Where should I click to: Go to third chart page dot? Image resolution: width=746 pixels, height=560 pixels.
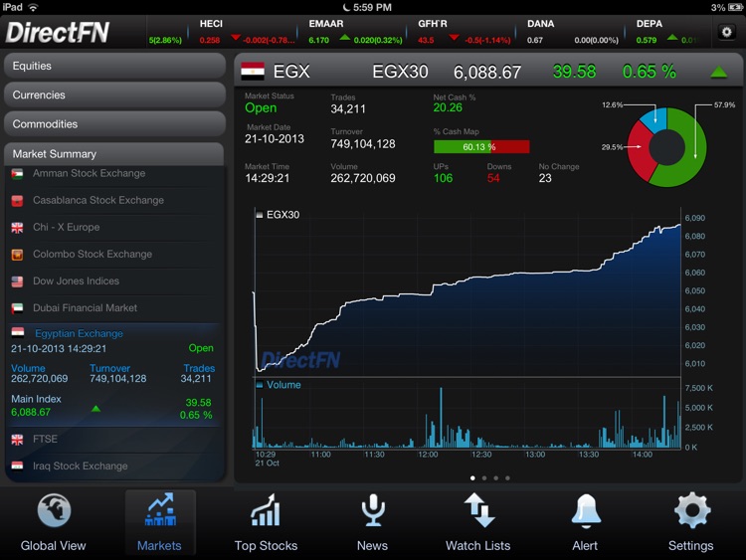tap(495, 478)
